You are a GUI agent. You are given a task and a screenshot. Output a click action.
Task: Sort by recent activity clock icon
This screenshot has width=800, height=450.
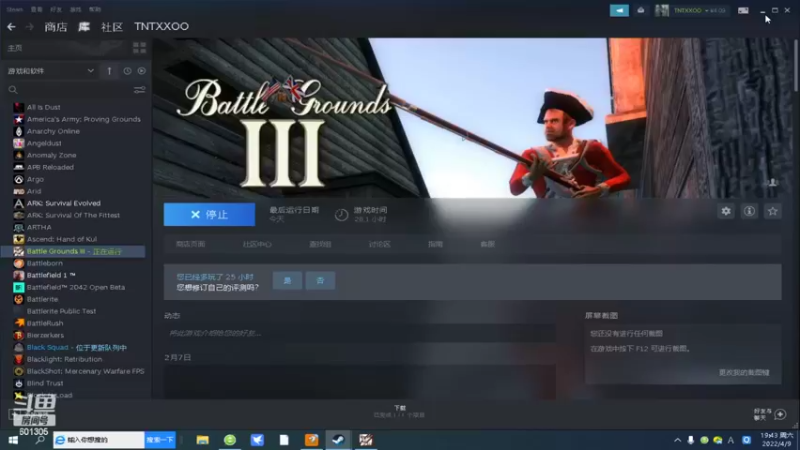pos(127,71)
